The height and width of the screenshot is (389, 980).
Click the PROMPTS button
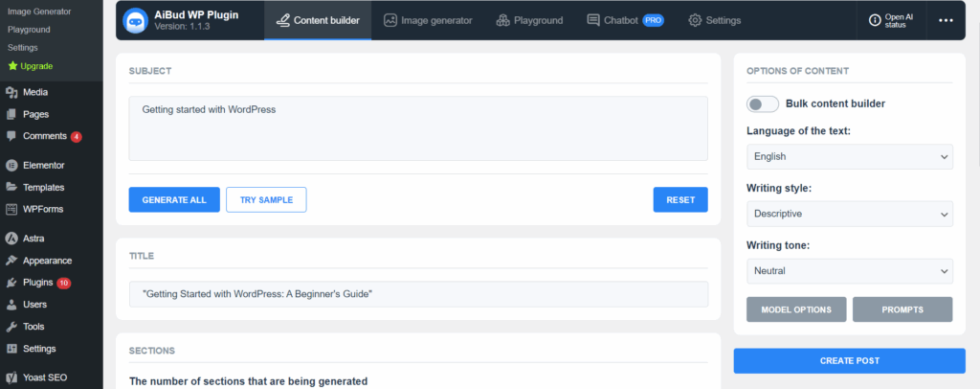902,309
